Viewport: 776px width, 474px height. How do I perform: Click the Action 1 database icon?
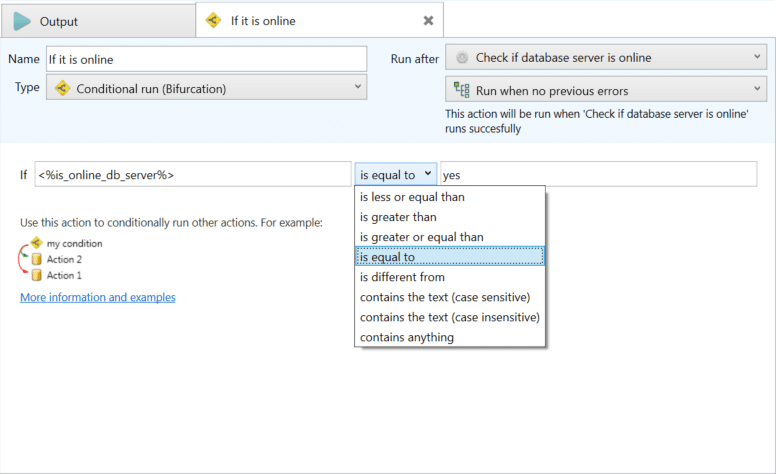point(37,275)
